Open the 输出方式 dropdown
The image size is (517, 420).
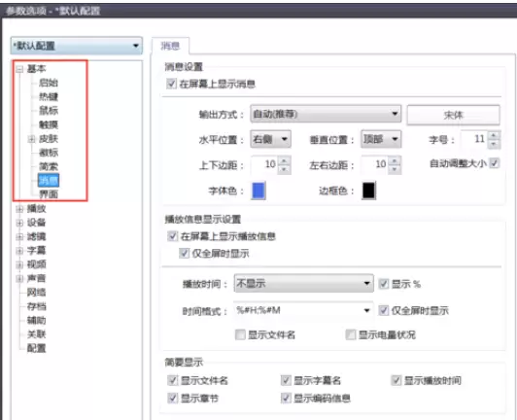[x=326, y=114]
